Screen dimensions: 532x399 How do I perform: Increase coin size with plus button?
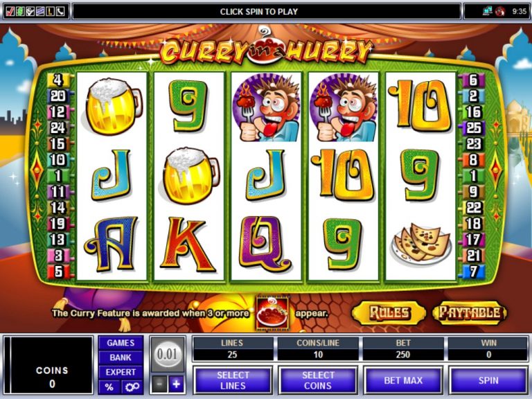(x=176, y=384)
